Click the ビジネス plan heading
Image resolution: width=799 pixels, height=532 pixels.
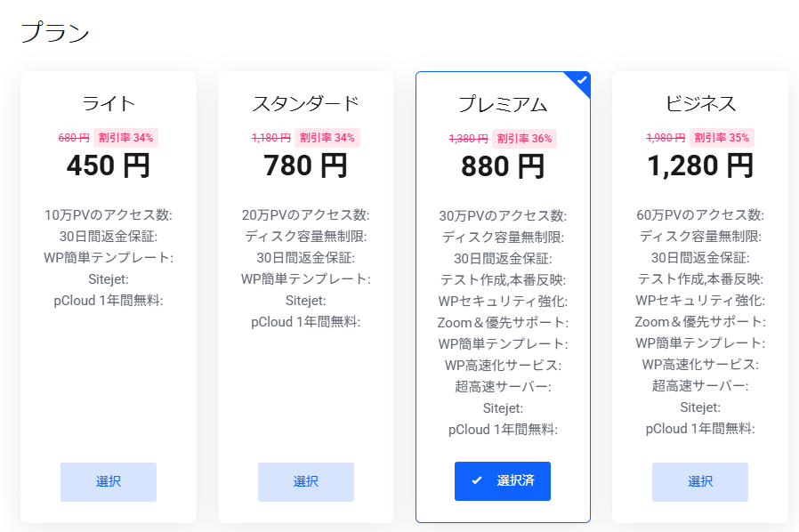[x=700, y=103]
